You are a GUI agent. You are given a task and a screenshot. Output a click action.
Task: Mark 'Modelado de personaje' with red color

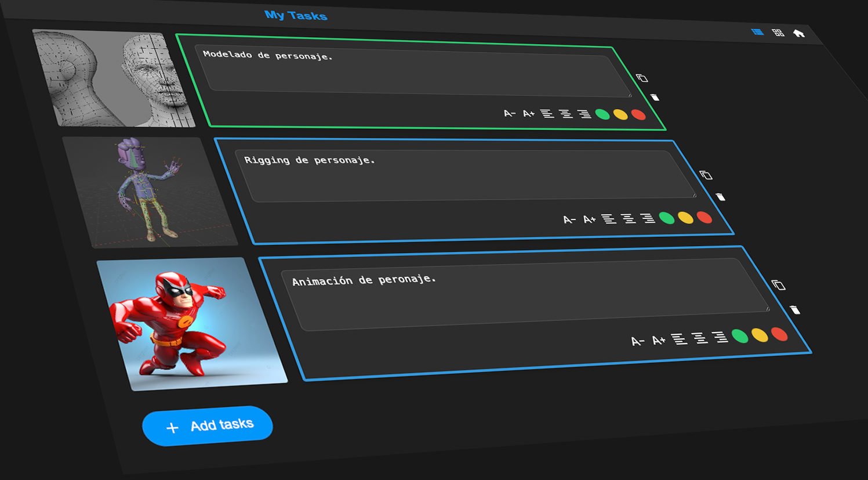point(638,115)
